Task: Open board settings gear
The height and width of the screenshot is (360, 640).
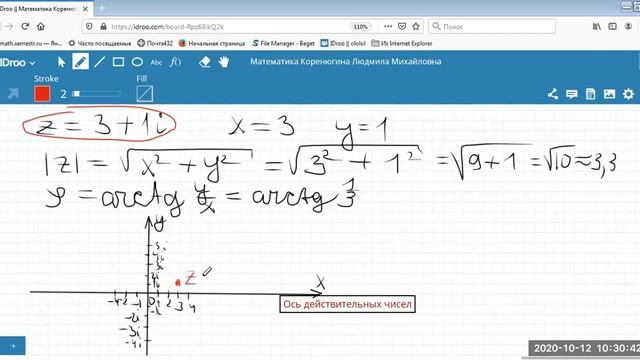Action: tap(629, 94)
